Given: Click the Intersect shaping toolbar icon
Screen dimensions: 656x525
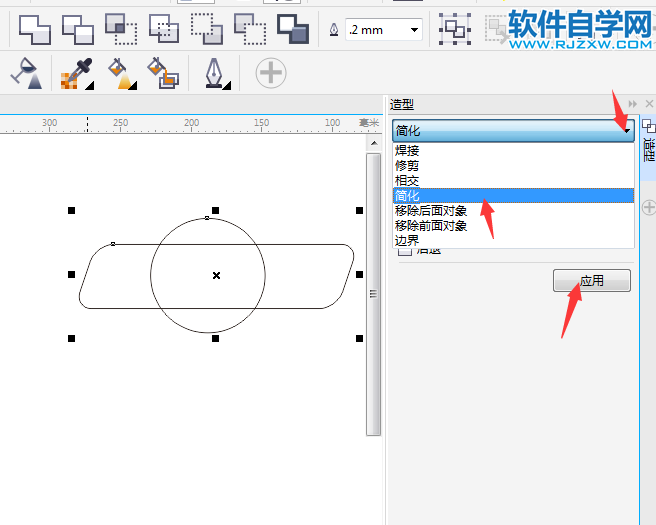Looking at the screenshot, I should tap(120, 30).
